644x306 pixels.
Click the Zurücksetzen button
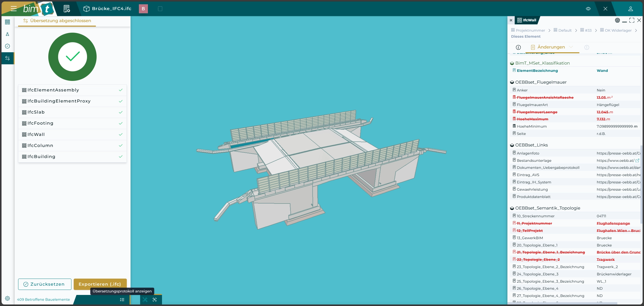pos(45,284)
